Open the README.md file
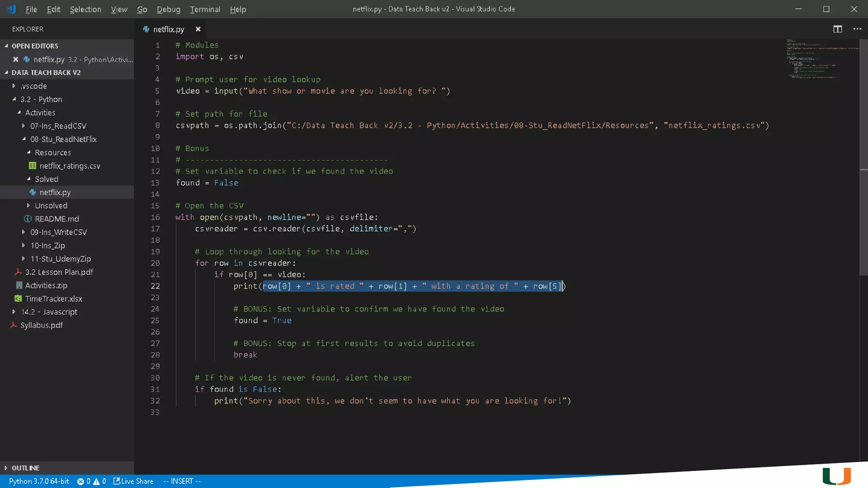This screenshot has height=488, width=868. coord(57,219)
